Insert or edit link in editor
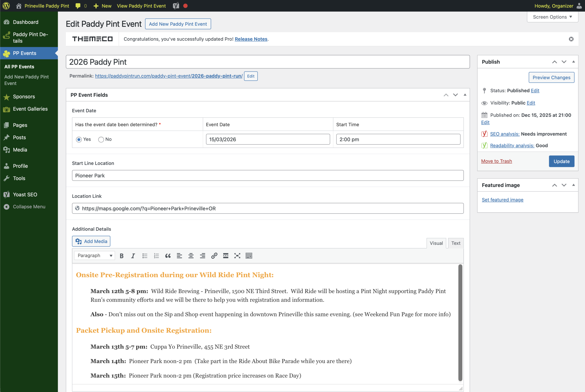This screenshot has width=585, height=392. (x=214, y=255)
